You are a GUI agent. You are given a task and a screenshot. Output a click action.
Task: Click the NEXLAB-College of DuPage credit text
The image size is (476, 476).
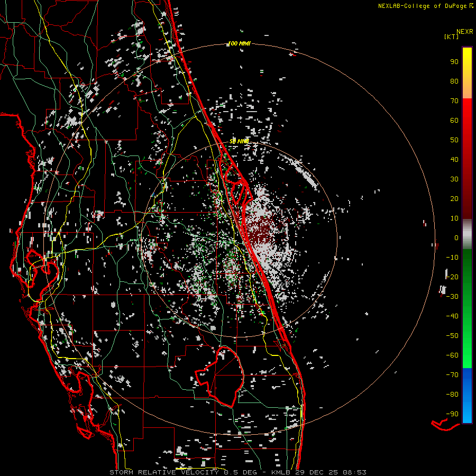coord(422,6)
